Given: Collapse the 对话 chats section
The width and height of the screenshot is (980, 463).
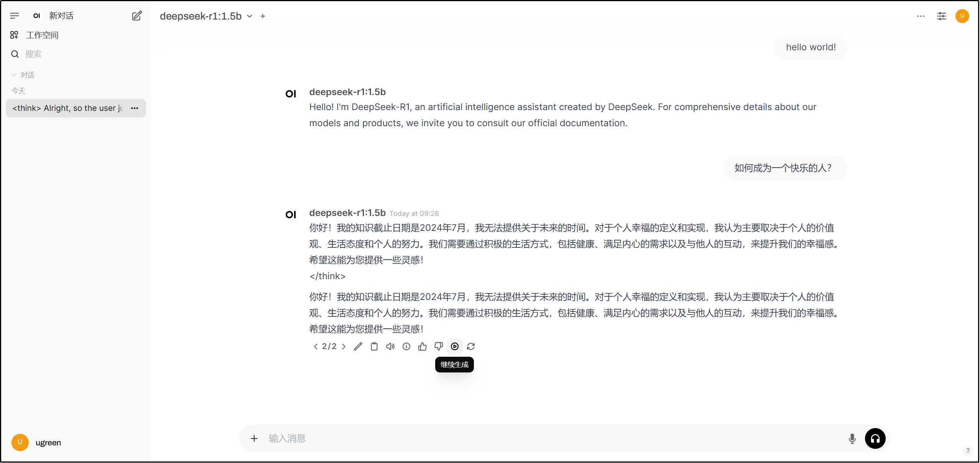Looking at the screenshot, I should (x=23, y=75).
